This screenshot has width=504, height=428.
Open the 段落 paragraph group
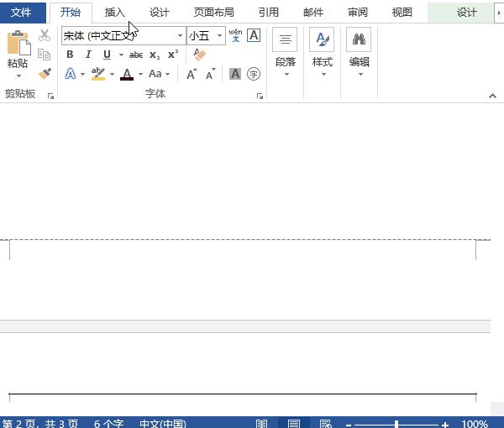pyautogui.click(x=285, y=53)
